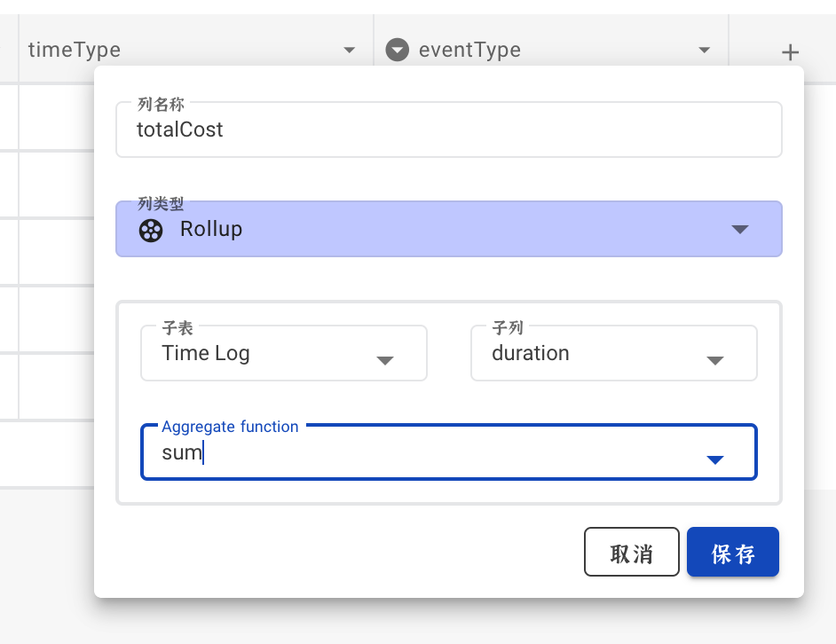Click the 保存 save button
Screen dimensions: 836x644
733,551
